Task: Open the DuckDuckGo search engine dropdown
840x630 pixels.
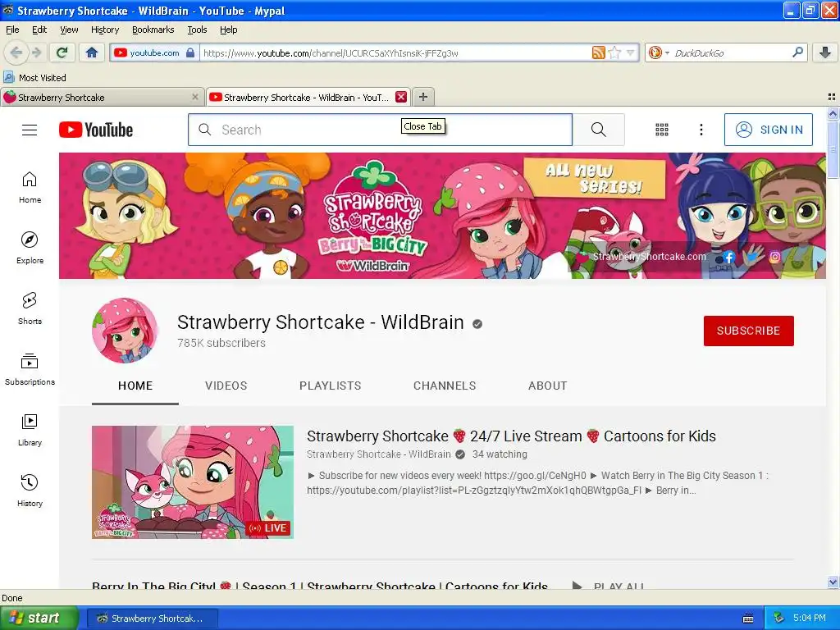Action: point(659,52)
